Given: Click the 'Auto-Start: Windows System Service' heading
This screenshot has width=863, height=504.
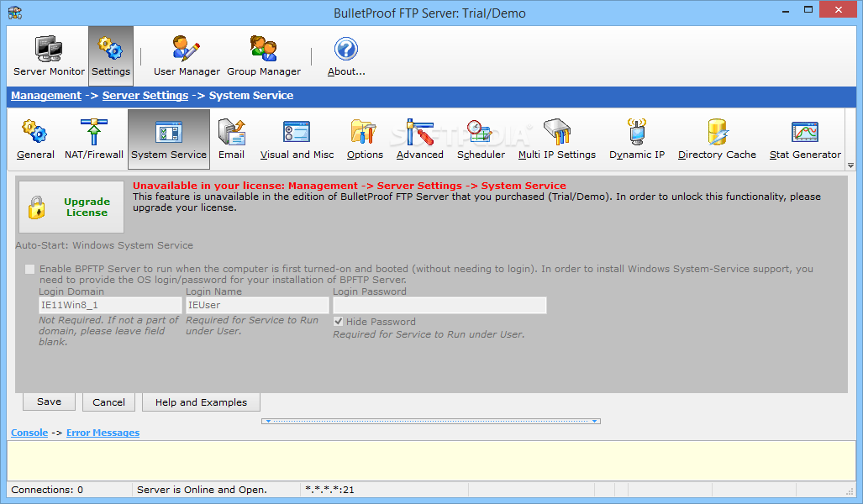Looking at the screenshot, I should pos(104,245).
